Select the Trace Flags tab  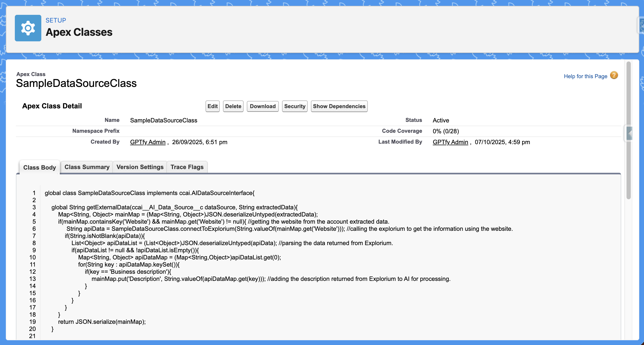pyautogui.click(x=187, y=167)
